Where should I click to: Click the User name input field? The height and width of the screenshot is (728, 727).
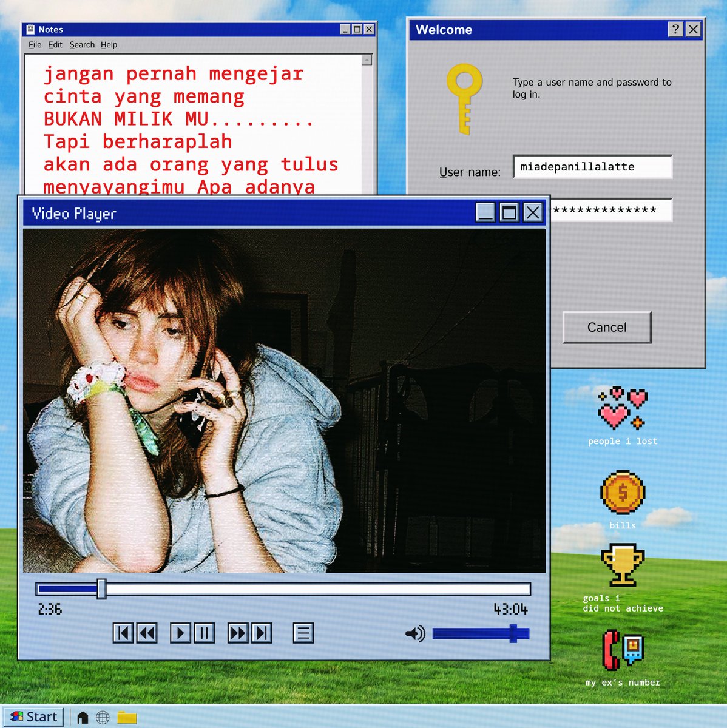point(592,167)
